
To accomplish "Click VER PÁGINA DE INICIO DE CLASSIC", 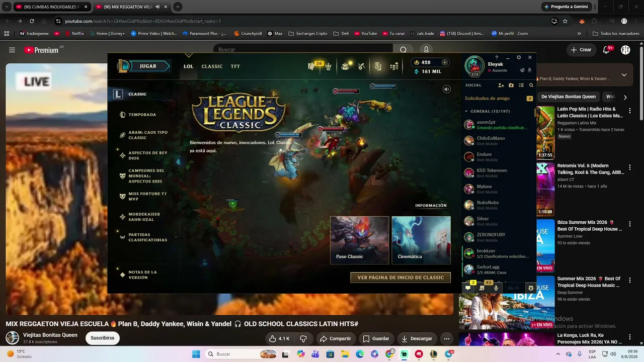I will [400, 278].
